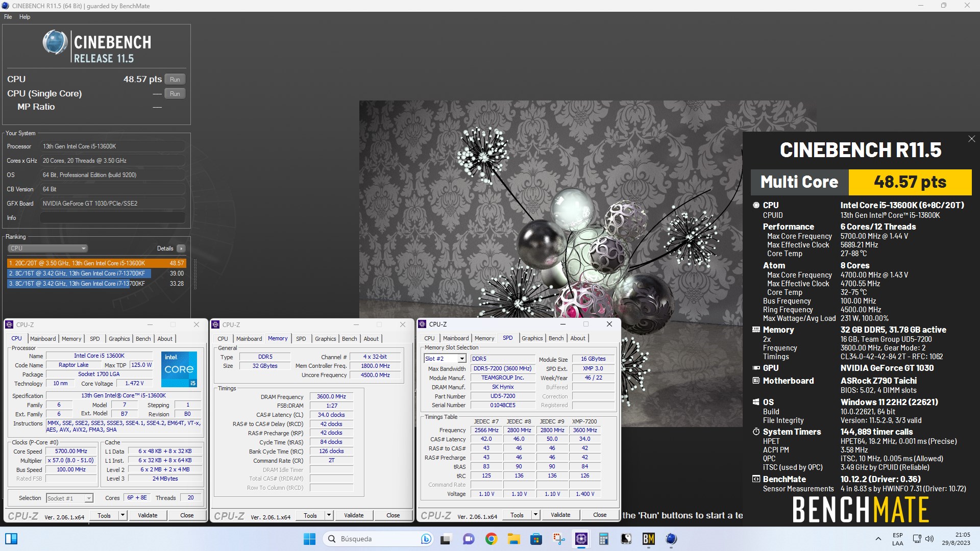The height and width of the screenshot is (551, 980).
Task: Click the Motherboard icon in BenchMate panel
Action: 756,381
